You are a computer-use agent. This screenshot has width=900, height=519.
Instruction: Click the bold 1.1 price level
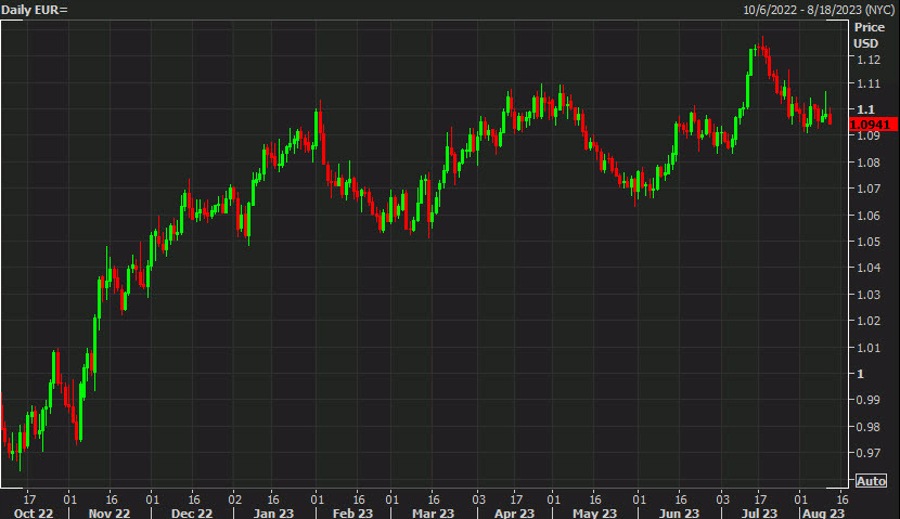click(x=864, y=109)
